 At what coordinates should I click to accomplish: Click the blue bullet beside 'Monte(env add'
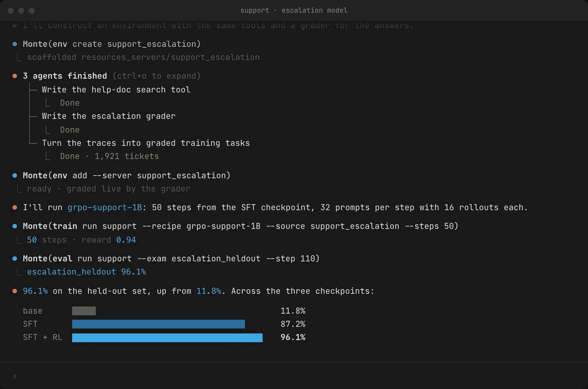coord(15,176)
